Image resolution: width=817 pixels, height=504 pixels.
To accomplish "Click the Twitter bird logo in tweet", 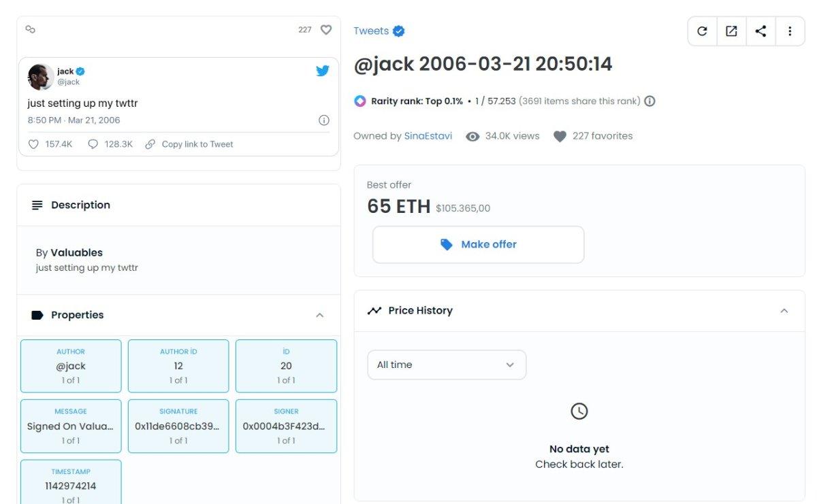I will (x=323, y=71).
